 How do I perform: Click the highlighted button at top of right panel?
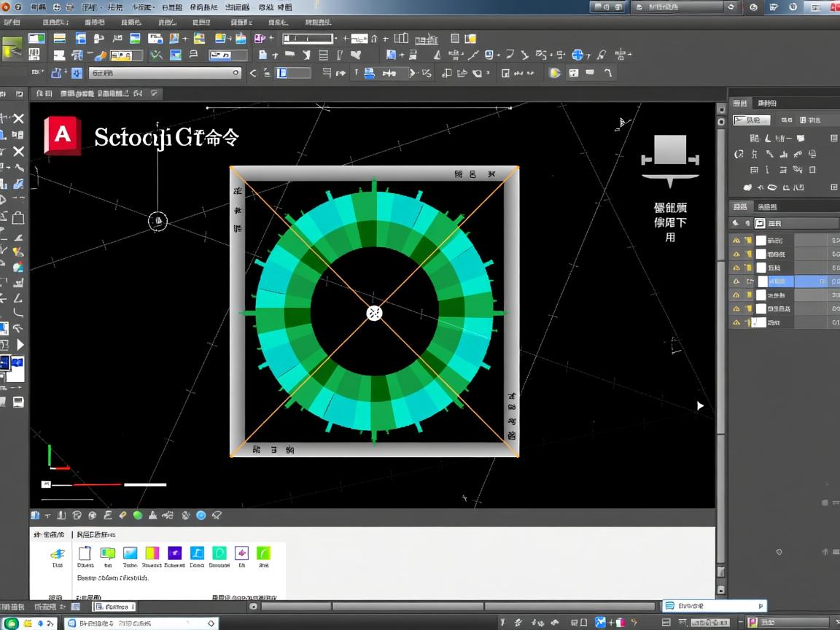coord(751,120)
